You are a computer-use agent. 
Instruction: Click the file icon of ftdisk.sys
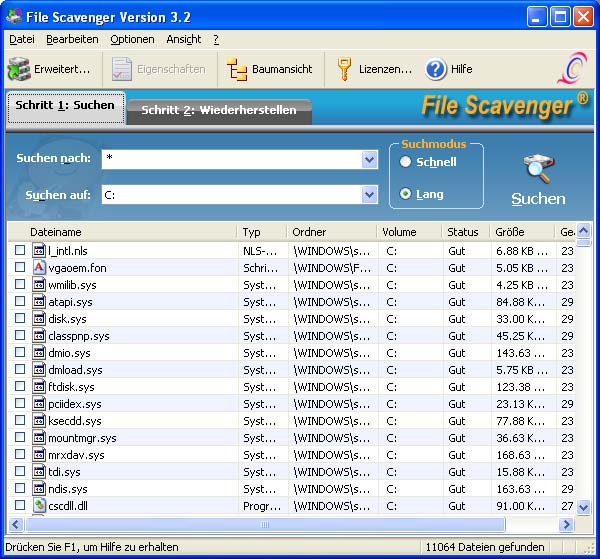(39, 386)
